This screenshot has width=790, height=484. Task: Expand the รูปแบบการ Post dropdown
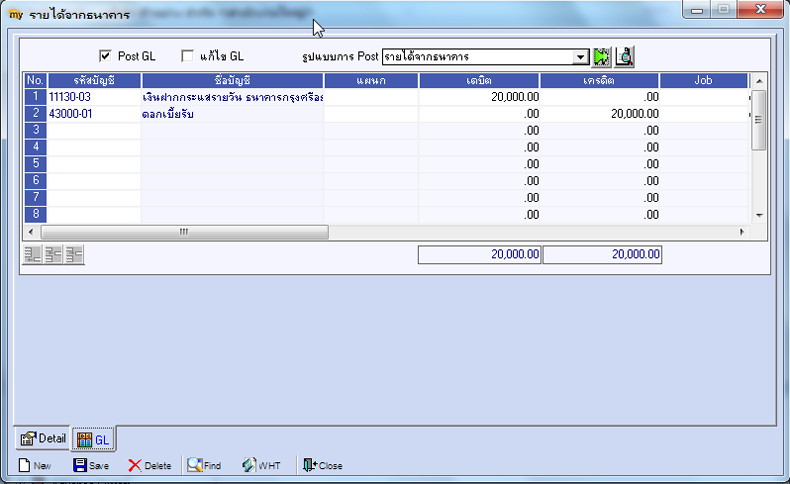coord(580,57)
